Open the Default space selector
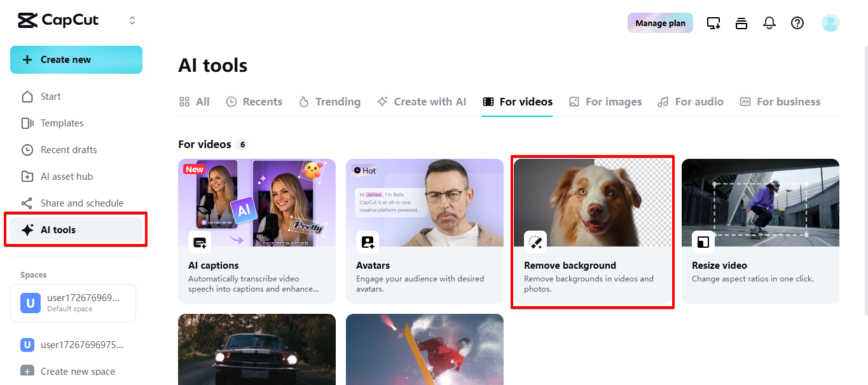The height and width of the screenshot is (385, 868). pyautogui.click(x=73, y=303)
